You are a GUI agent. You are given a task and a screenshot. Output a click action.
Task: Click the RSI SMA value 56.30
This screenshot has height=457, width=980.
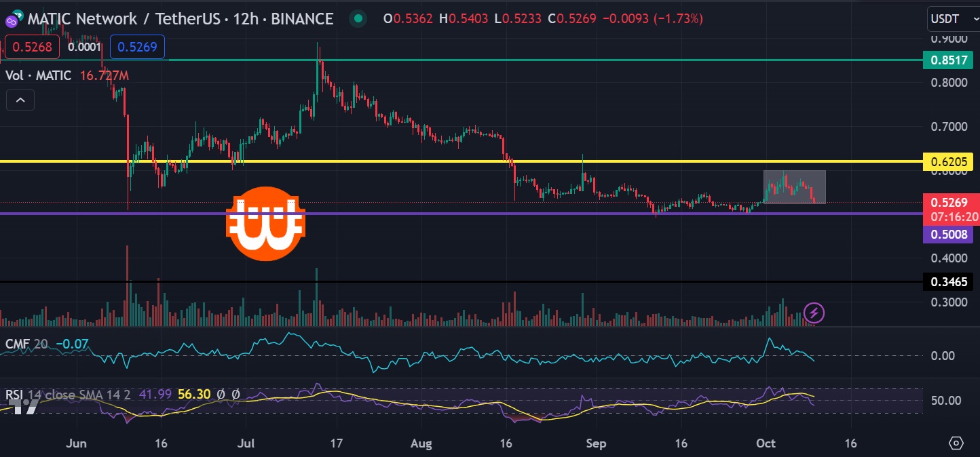click(194, 393)
